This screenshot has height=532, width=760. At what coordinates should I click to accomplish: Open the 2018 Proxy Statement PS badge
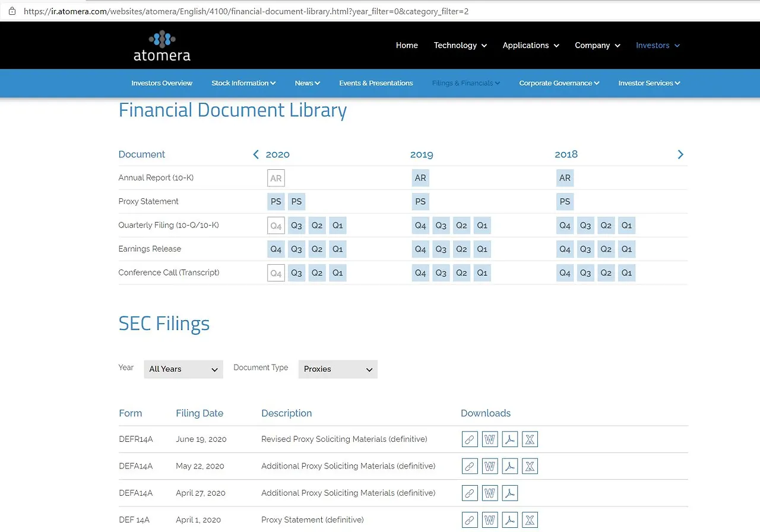point(565,202)
